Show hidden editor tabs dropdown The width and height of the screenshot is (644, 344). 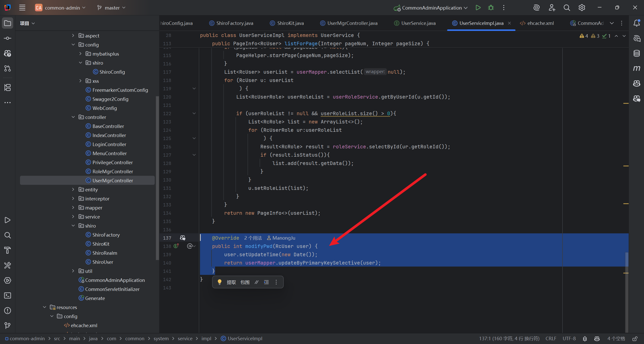[612, 23]
